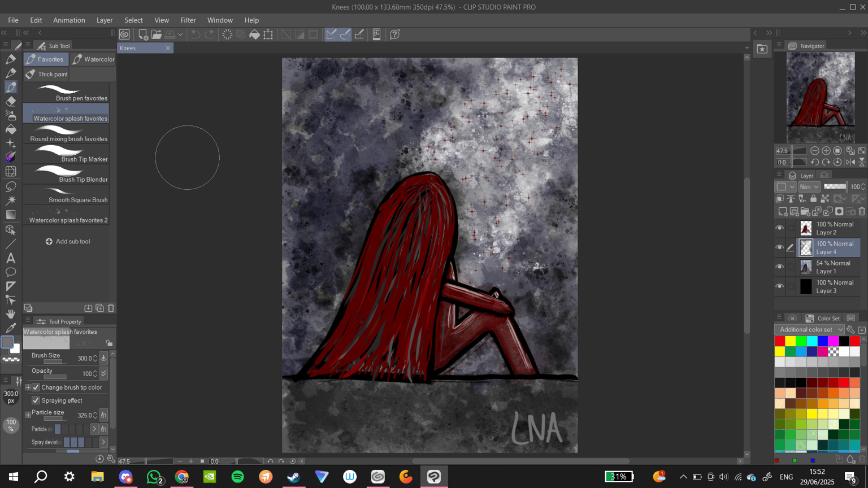868x488 pixels.
Task: Select the Decoration sparkle tool
Action: pyautogui.click(x=11, y=143)
